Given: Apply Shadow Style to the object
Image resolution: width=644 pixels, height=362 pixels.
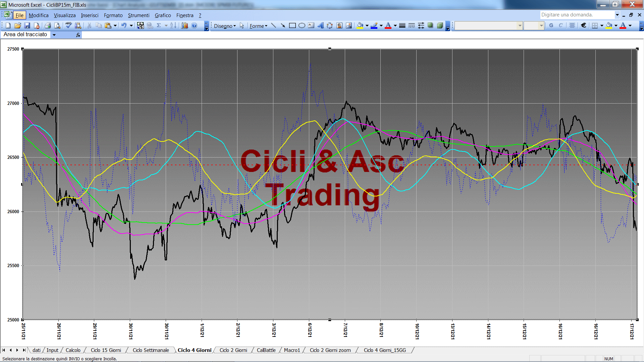Looking at the screenshot, I should (x=430, y=25).
